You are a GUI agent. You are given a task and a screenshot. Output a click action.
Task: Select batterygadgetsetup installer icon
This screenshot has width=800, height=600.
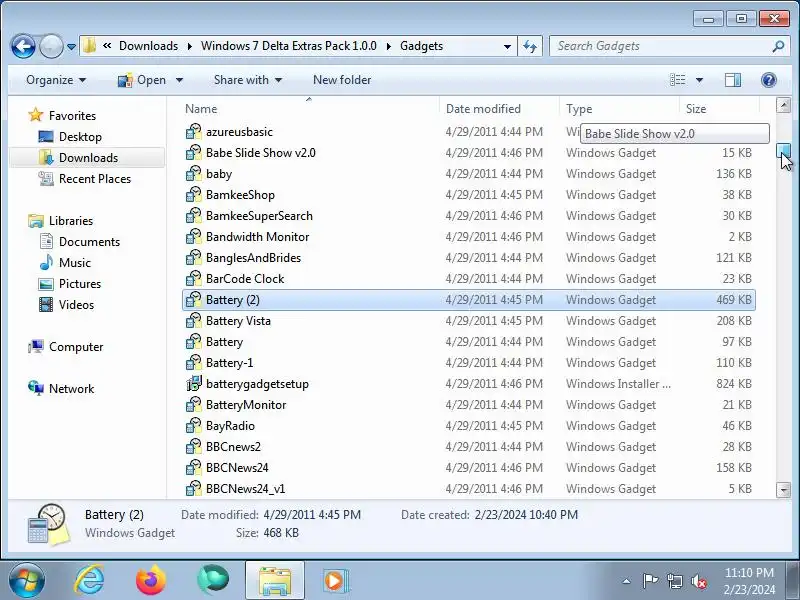coord(193,384)
